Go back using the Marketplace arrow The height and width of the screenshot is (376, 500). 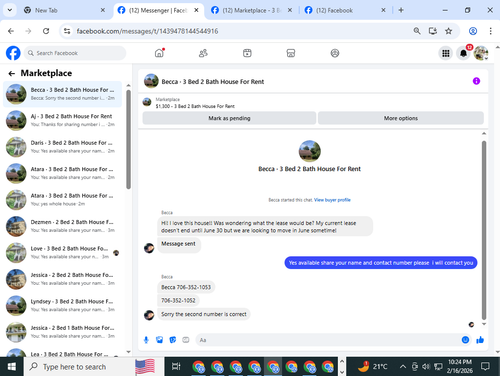pos(12,73)
